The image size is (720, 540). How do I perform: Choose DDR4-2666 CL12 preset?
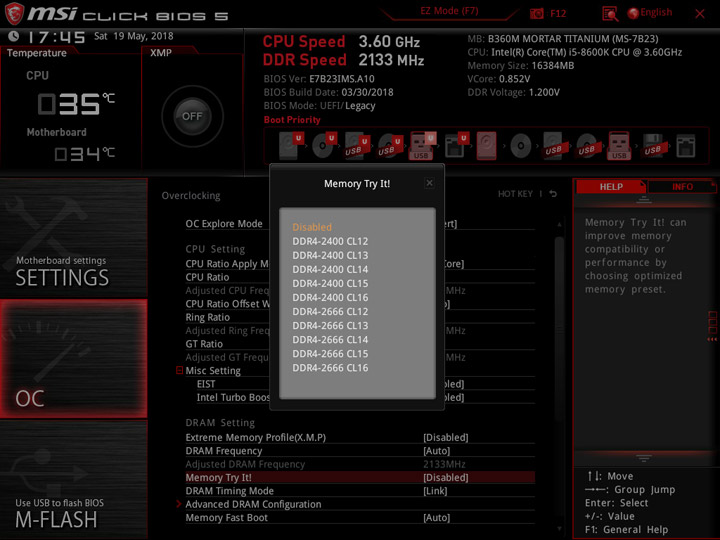(330, 311)
